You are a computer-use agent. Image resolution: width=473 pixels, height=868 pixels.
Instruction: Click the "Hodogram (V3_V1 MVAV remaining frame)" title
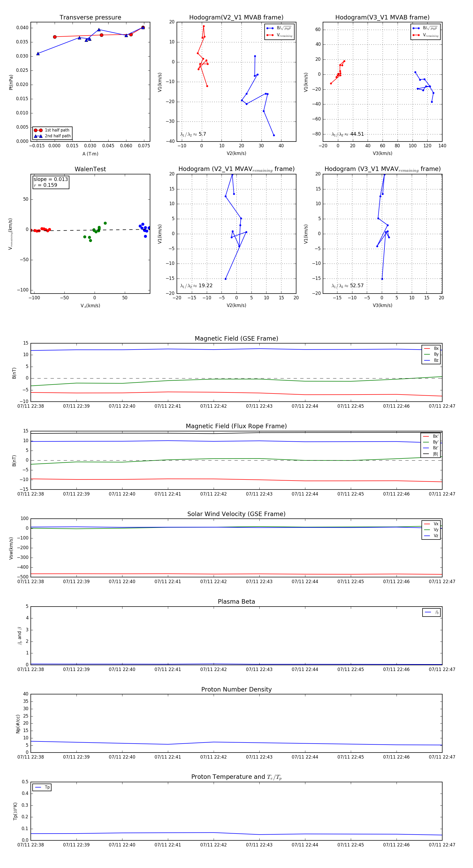[x=382, y=169]
